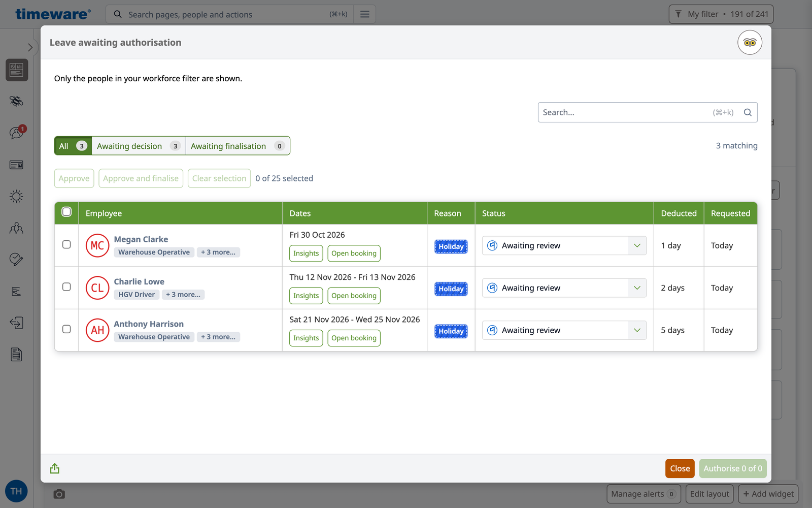Switch to Awaiting finalisation tab

click(238, 146)
